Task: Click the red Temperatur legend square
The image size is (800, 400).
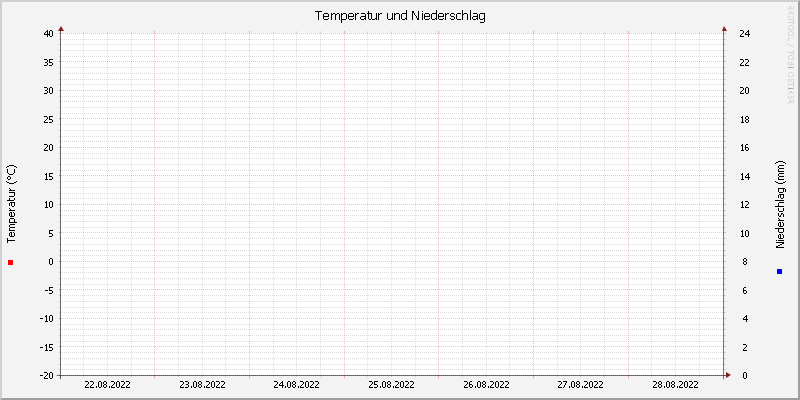Action: click(x=10, y=262)
